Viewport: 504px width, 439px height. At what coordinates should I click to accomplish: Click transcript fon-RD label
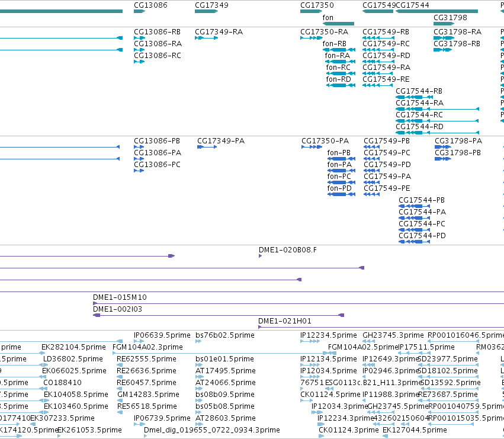338,79
